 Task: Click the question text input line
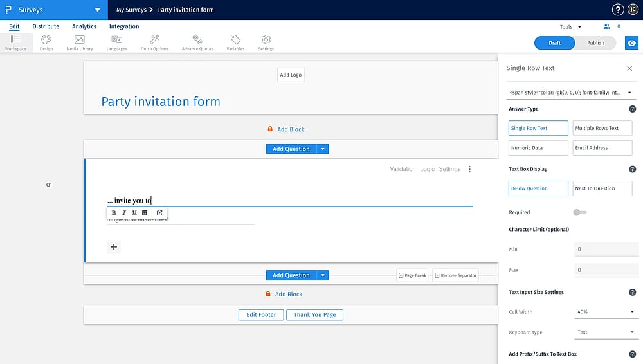tap(289, 200)
